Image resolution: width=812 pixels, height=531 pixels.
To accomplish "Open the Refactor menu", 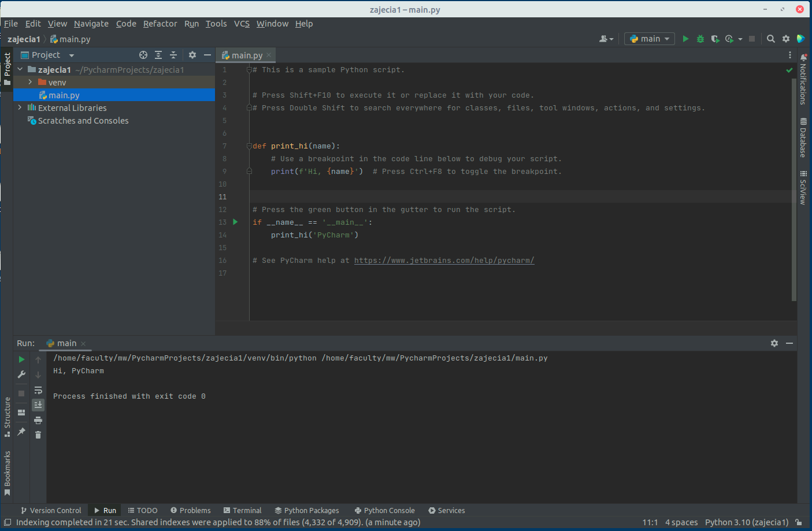I will coord(160,24).
